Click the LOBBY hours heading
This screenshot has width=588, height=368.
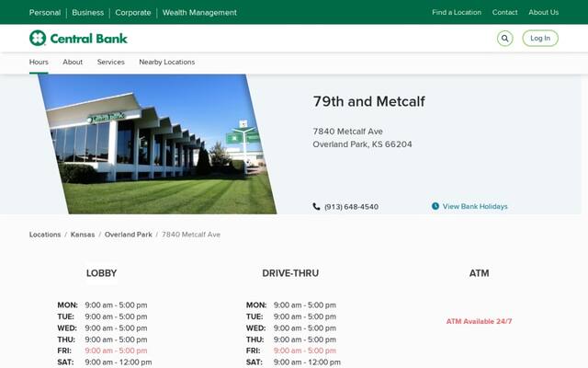pyautogui.click(x=102, y=273)
